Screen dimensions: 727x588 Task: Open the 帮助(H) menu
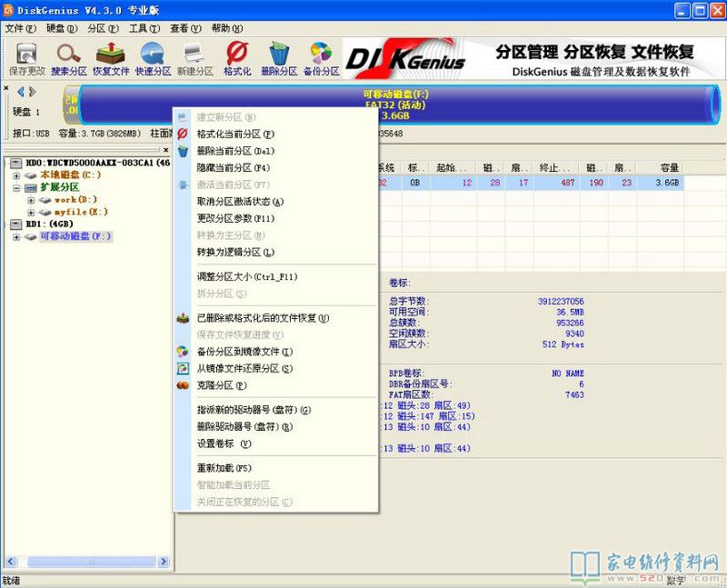coord(227,28)
